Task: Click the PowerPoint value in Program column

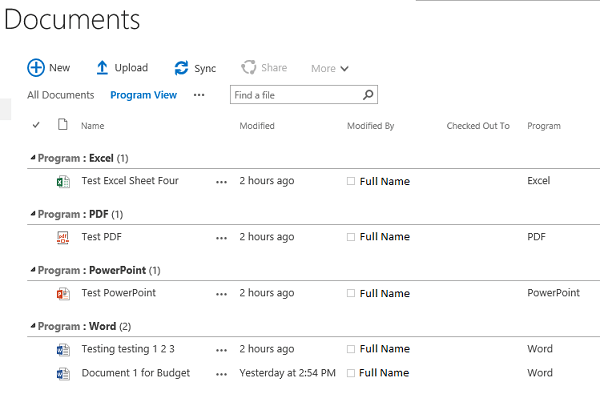Action: click(553, 293)
